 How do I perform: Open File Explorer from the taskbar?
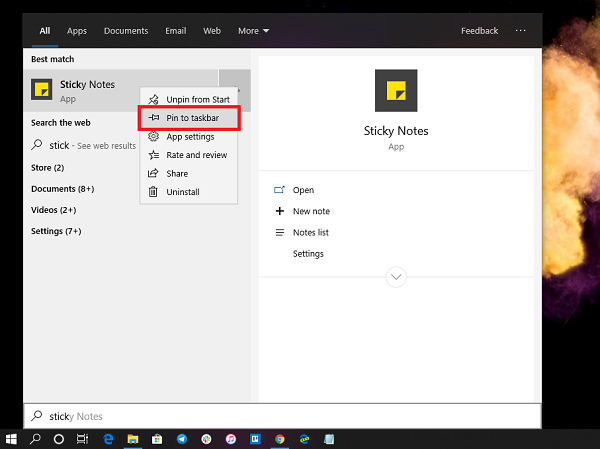pyautogui.click(x=132, y=439)
